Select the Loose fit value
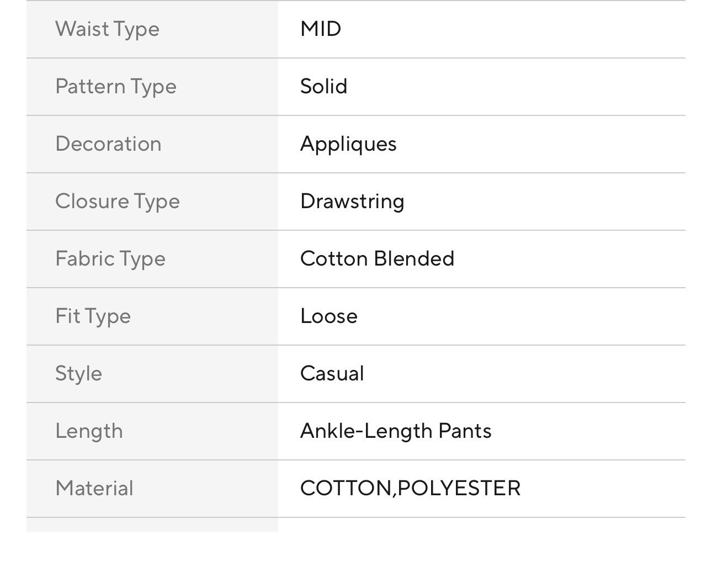This screenshot has width=712, height=588. tap(329, 316)
